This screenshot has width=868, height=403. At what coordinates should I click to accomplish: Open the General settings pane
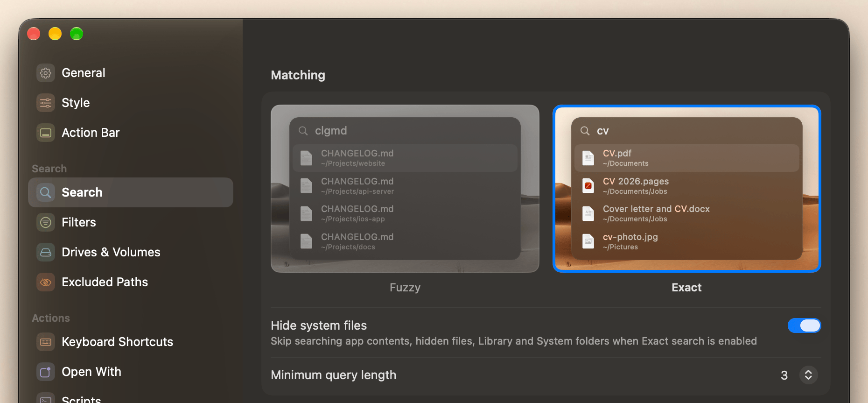click(x=131, y=73)
